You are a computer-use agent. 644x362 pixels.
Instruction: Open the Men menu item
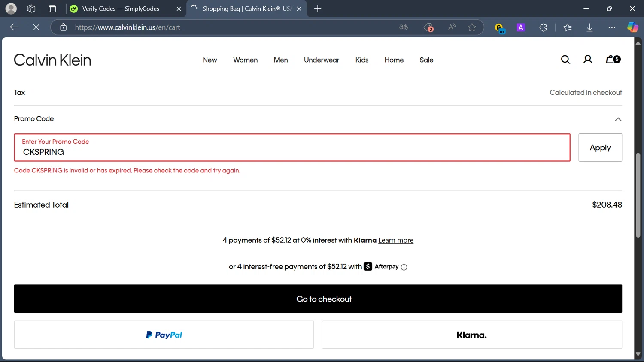click(281, 60)
